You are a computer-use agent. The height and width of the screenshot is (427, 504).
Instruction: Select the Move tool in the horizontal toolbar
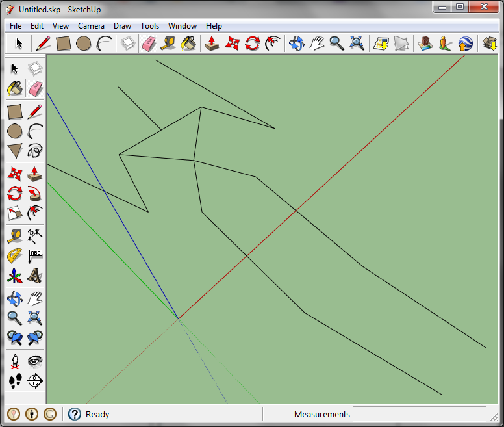(233, 44)
